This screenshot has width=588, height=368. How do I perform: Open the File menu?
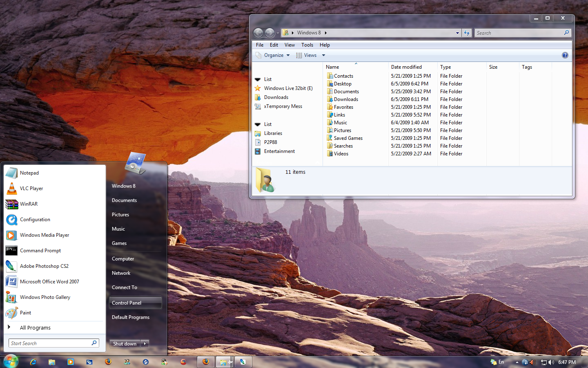click(x=260, y=45)
